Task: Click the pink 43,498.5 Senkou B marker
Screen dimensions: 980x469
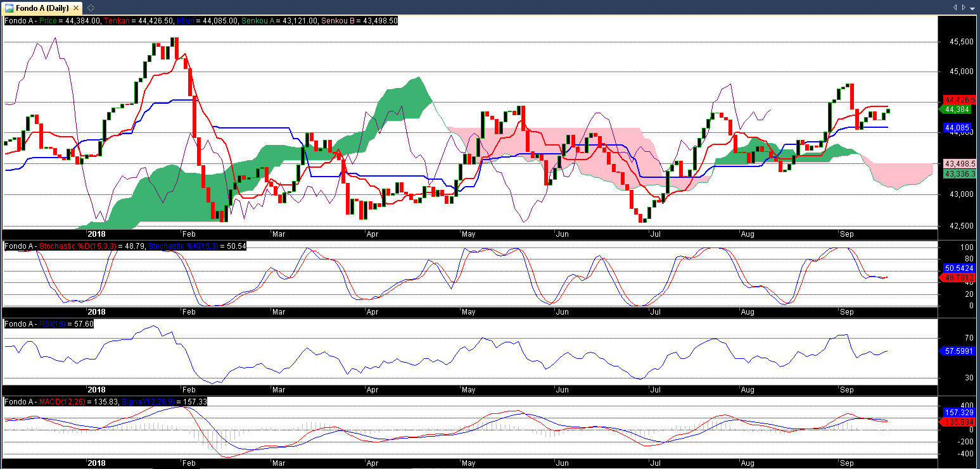Action: pos(959,163)
